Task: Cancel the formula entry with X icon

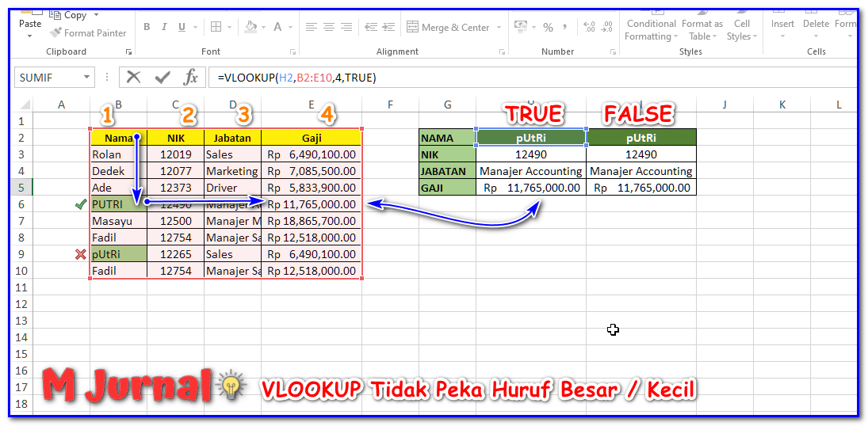Action: pos(134,78)
